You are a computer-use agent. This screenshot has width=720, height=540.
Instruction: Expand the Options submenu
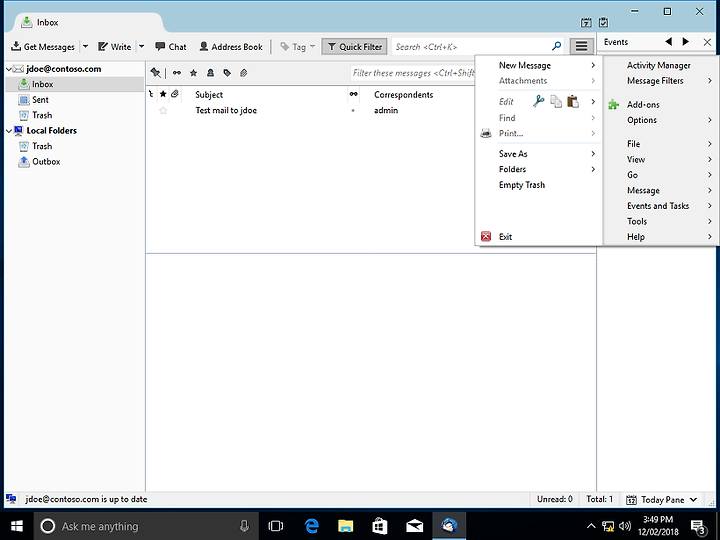tap(660, 120)
